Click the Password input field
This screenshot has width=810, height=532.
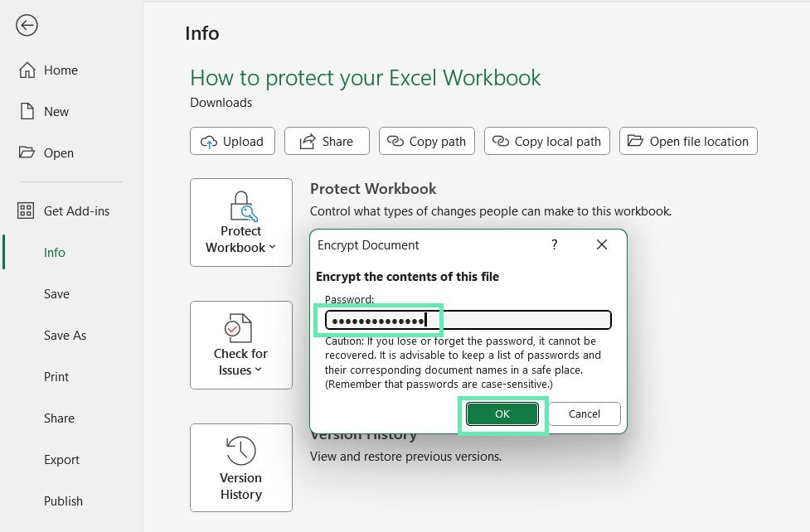click(468, 320)
